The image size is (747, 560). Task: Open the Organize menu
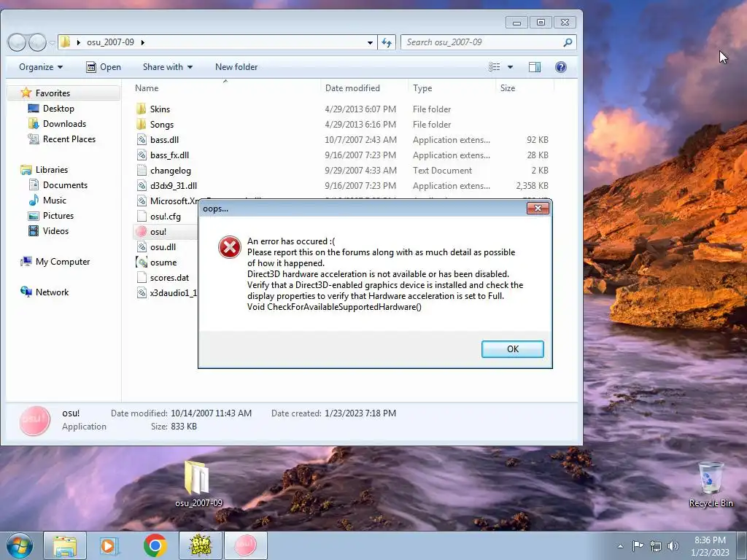[x=41, y=67]
